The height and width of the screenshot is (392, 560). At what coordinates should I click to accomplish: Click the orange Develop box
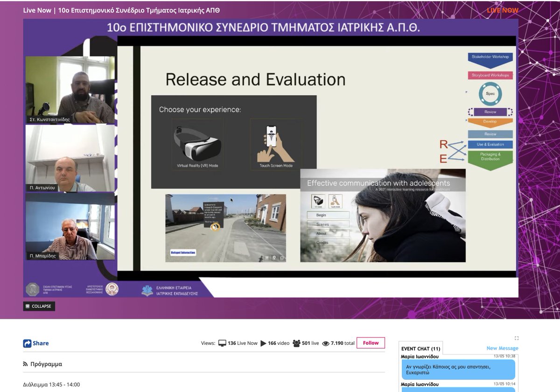pos(490,122)
